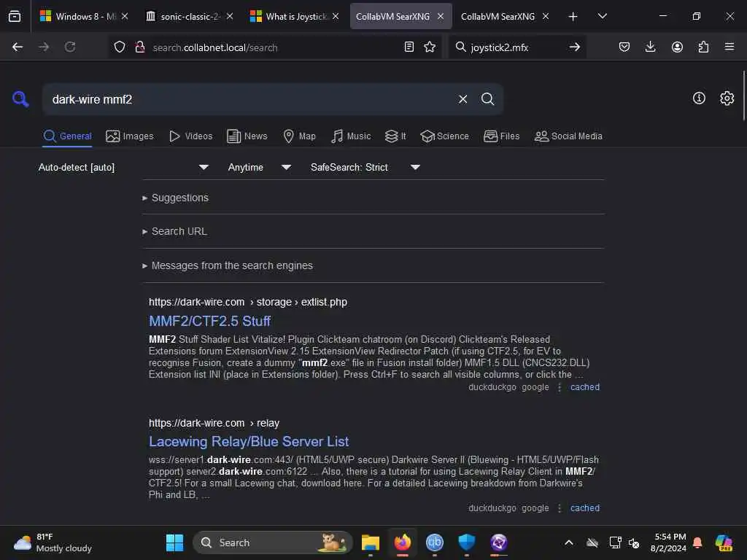Open a new browser tab
This screenshot has width=747, height=560.
pyautogui.click(x=573, y=17)
